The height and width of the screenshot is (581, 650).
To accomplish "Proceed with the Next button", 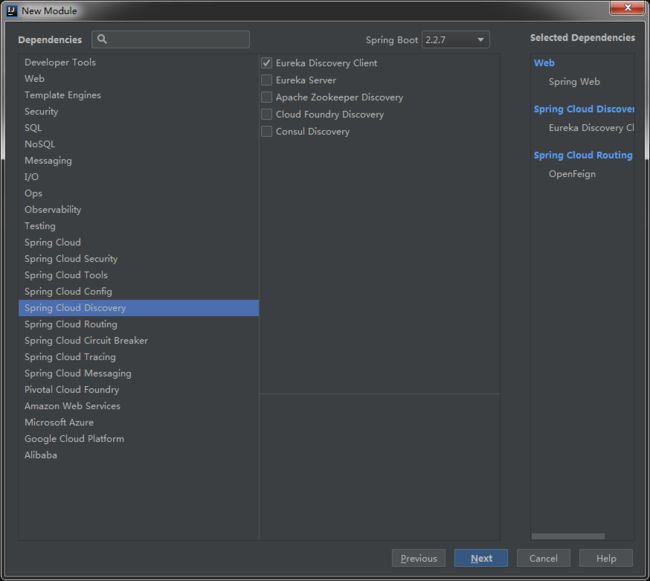I will (481, 558).
